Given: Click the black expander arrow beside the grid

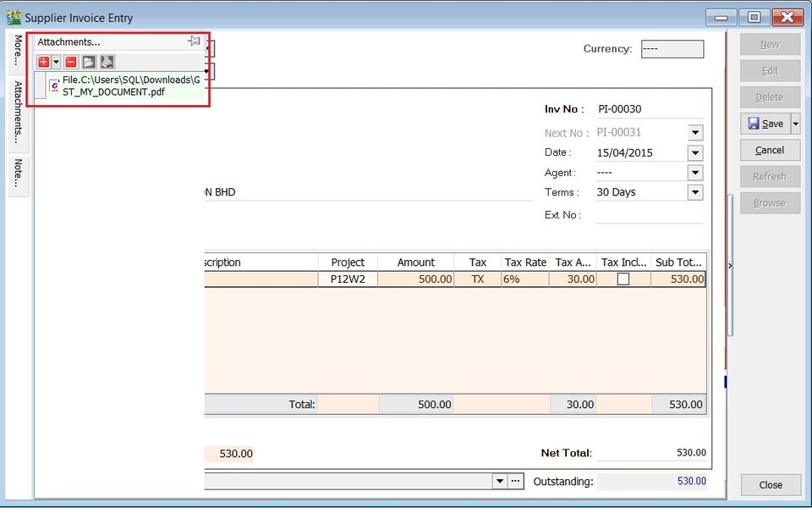Looking at the screenshot, I should coord(729,266).
